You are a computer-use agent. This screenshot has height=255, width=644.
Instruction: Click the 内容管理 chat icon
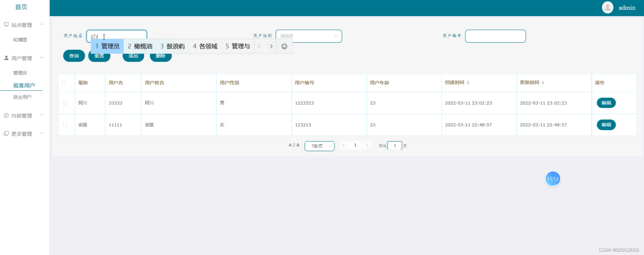click(x=6, y=115)
